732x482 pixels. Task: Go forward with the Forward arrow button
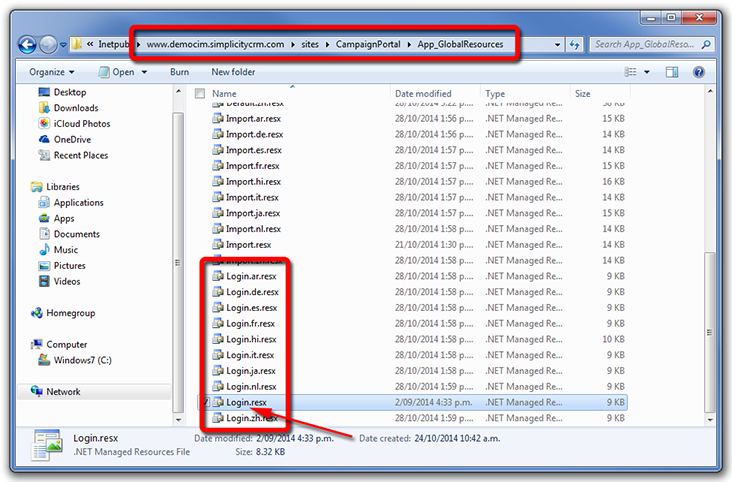[x=48, y=45]
